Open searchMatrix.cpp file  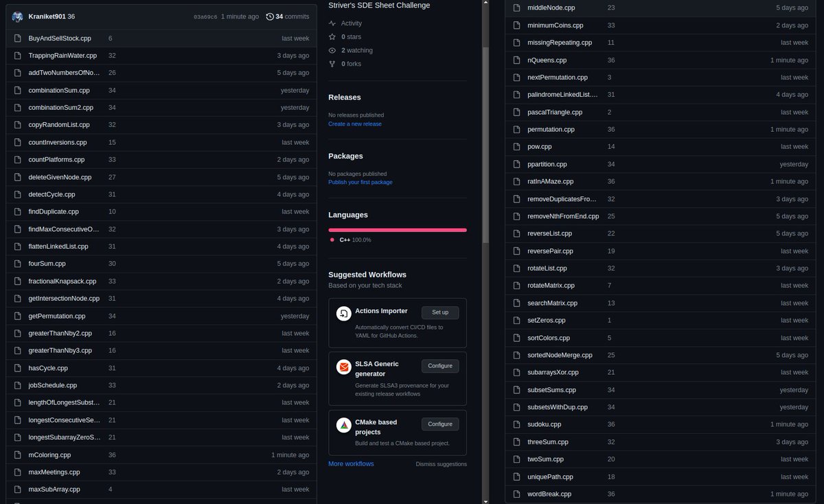[x=552, y=303]
